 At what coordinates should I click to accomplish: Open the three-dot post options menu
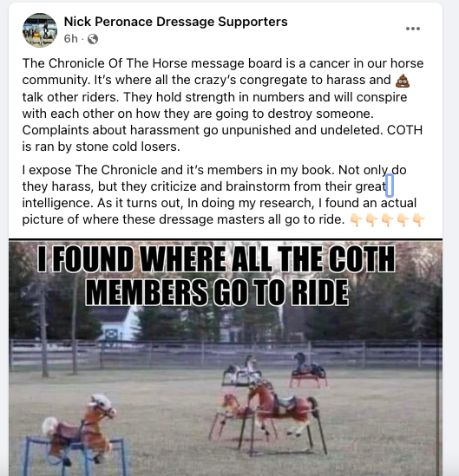[413, 29]
